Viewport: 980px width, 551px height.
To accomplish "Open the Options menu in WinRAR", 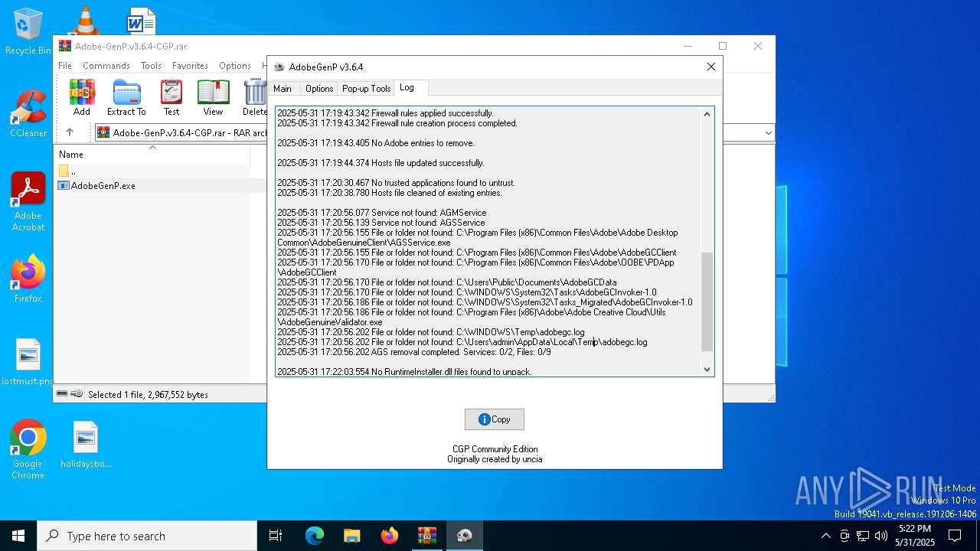I will coord(234,66).
